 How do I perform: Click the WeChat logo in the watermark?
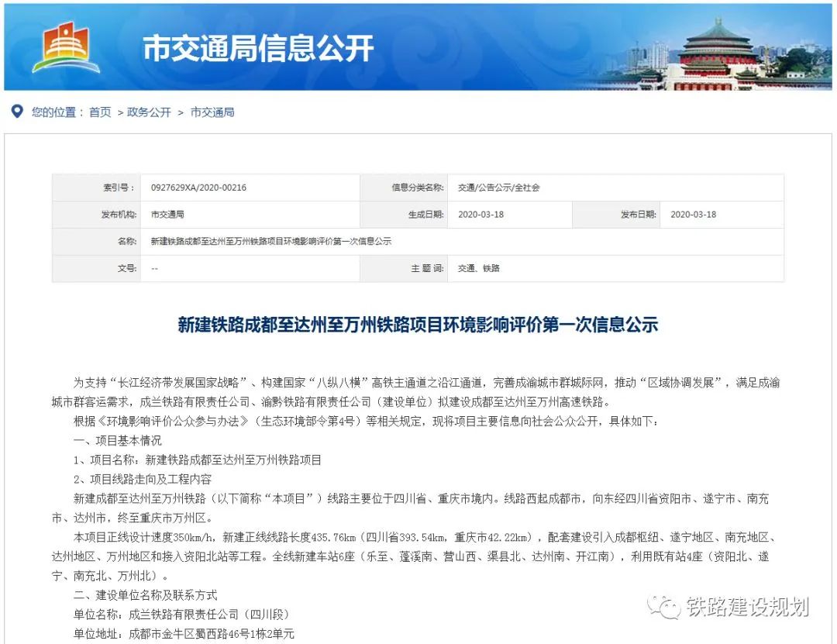(x=664, y=607)
